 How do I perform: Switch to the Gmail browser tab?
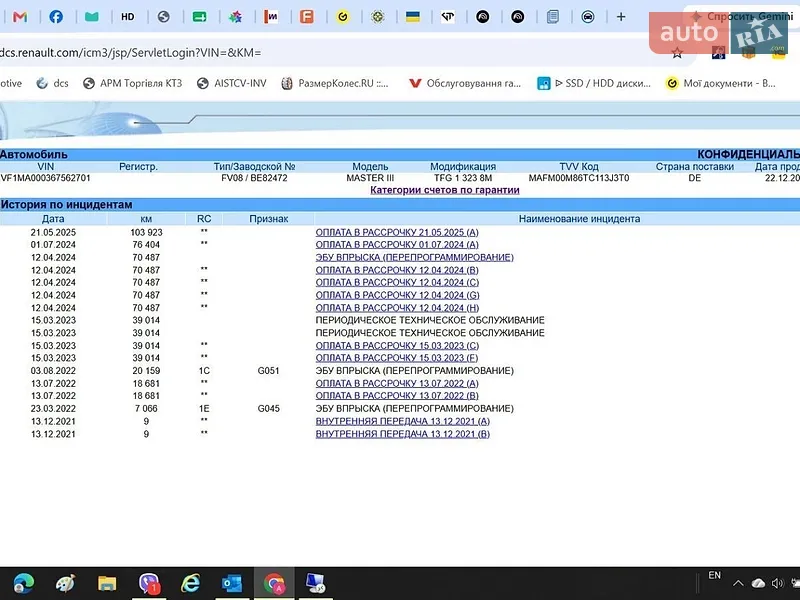(20, 17)
